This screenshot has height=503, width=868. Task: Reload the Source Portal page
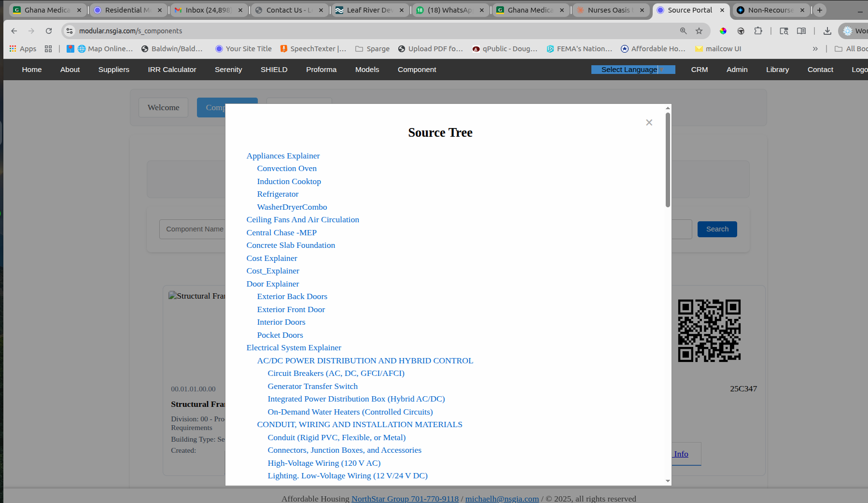pos(48,30)
